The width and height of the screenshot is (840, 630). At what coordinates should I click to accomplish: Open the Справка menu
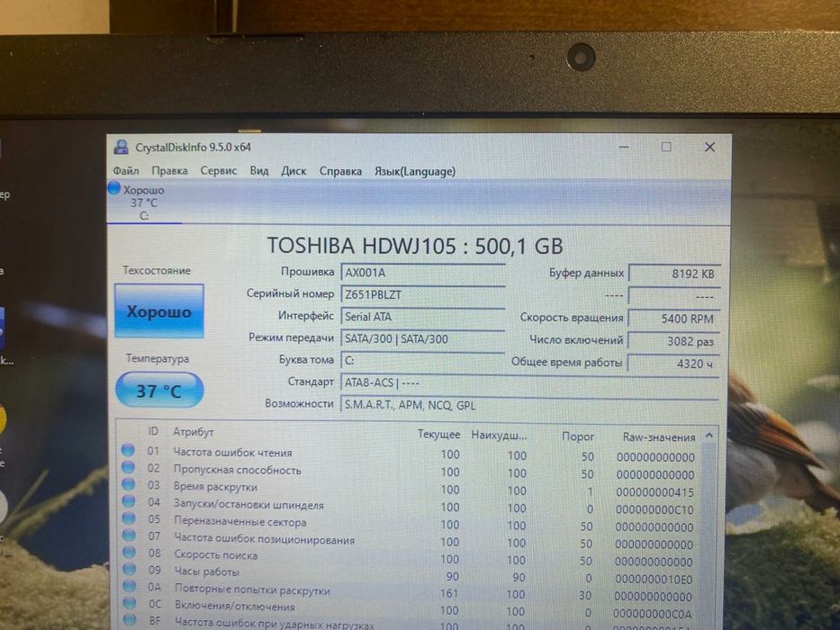(x=340, y=171)
